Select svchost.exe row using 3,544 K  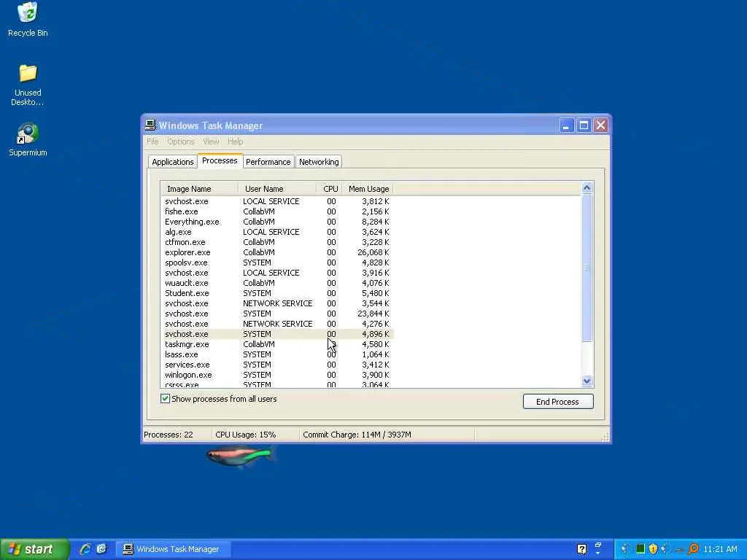point(277,303)
